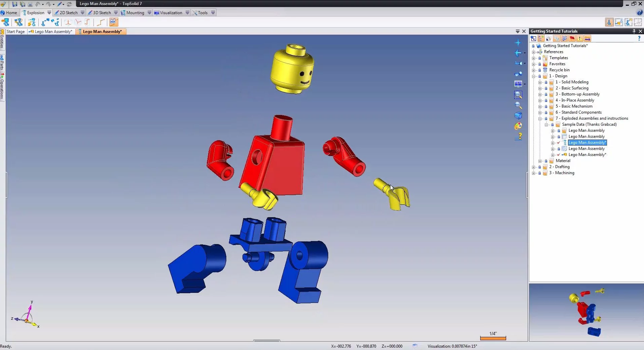
Task: Click the Save icon in quick access toolbar
Action: pos(14,4)
